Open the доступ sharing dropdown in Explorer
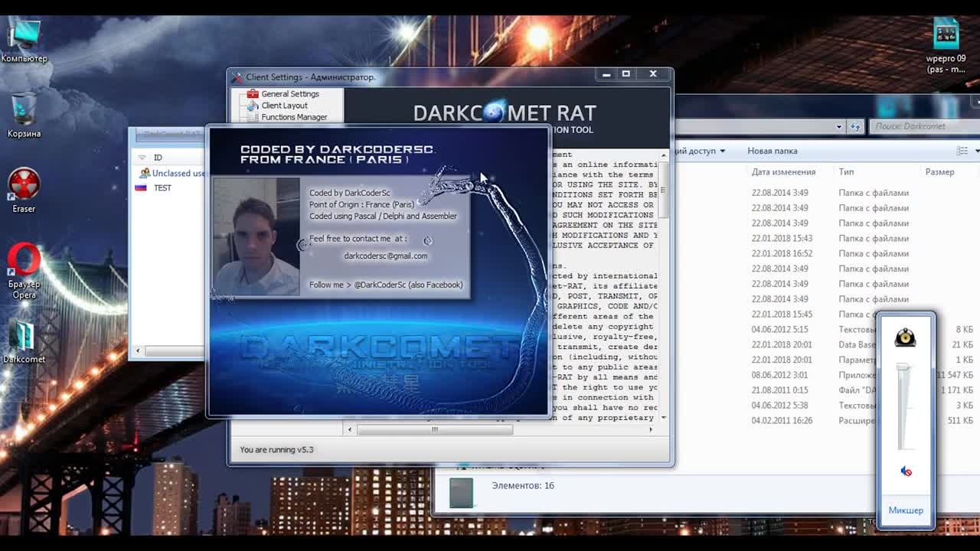 pos(701,151)
